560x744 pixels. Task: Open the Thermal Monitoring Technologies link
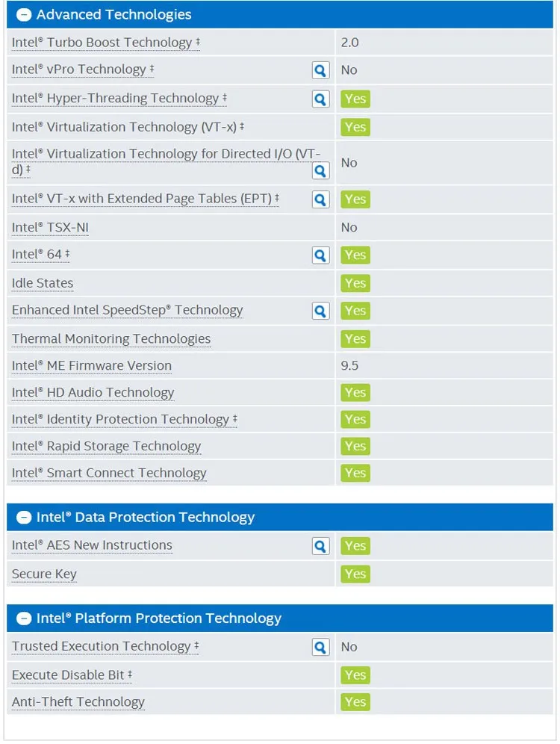tap(111, 339)
